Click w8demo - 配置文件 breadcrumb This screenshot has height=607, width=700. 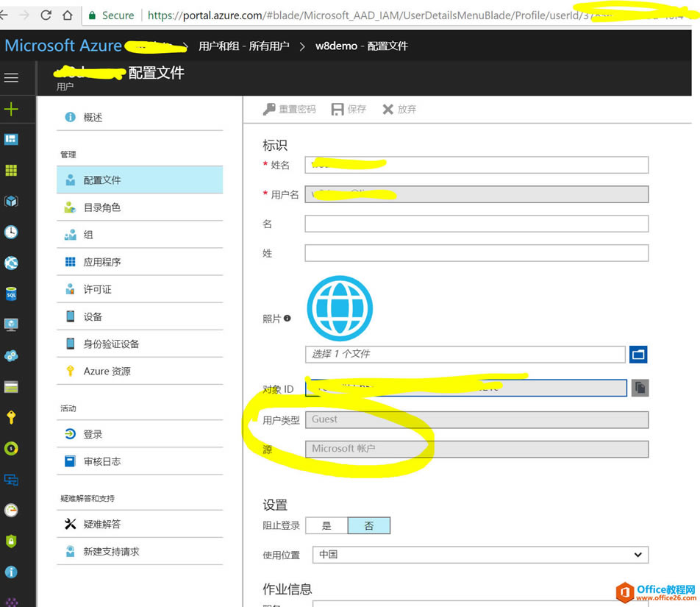click(x=362, y=46)
